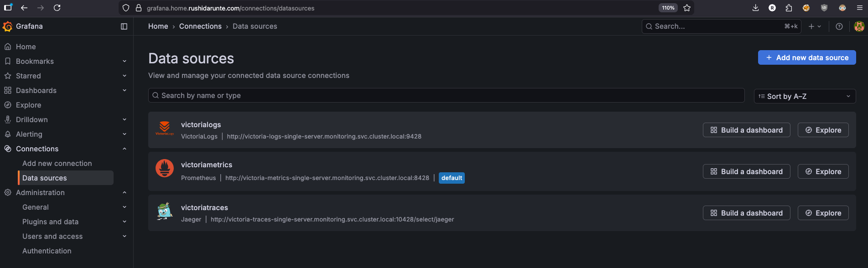Open the victorialogs data source name link
This screenshot has width=868, height=268.
click(x=201, y=124)
